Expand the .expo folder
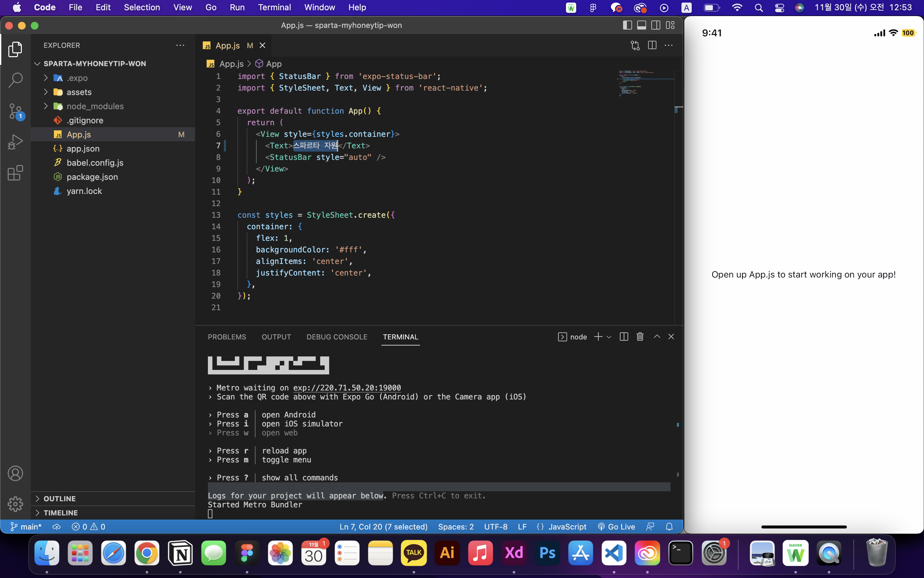The image size is (924, 578). [x=46, y=78]
